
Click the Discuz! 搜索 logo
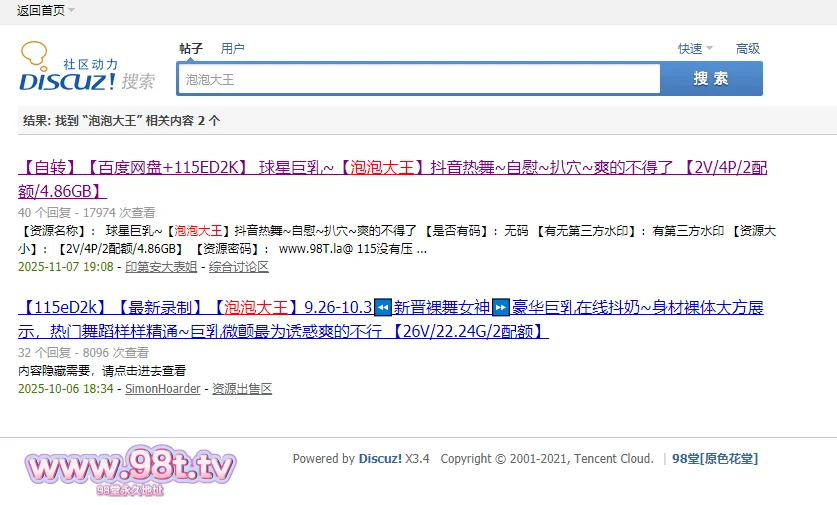click(86, 69)
